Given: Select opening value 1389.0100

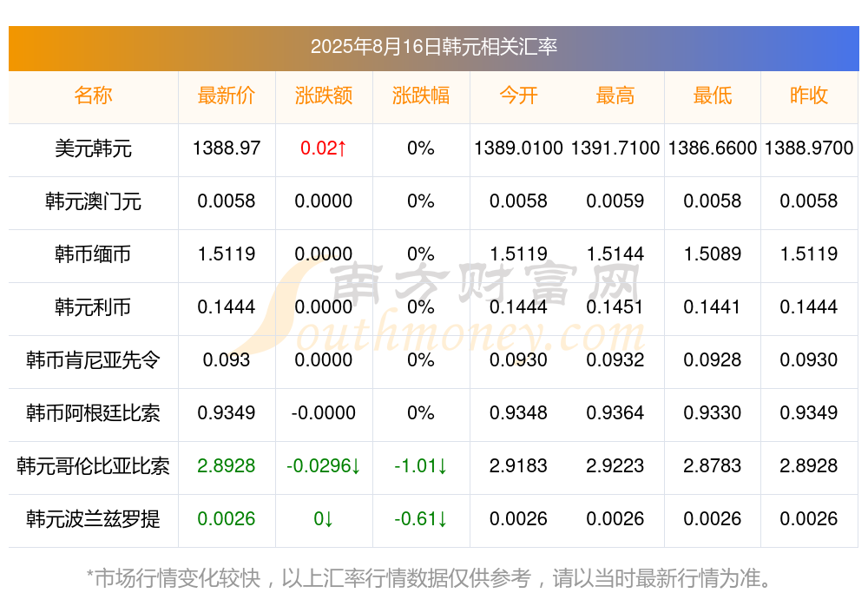Looking at the screenshot, I should pyautogui.click(x=518, y=148).
